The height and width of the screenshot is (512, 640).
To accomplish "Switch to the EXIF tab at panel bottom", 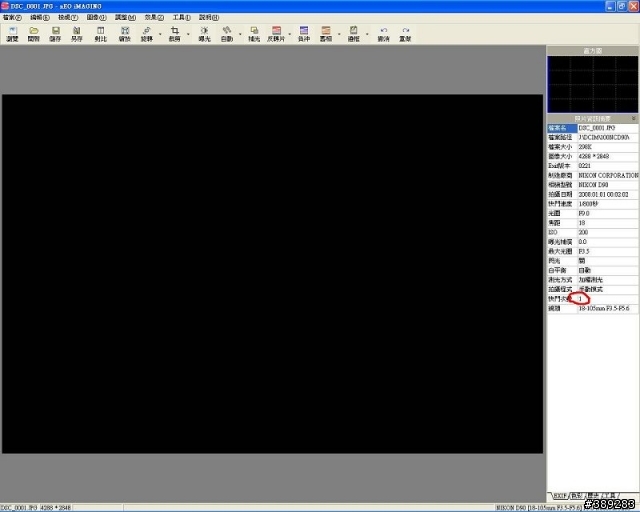I will click(560, 496).
